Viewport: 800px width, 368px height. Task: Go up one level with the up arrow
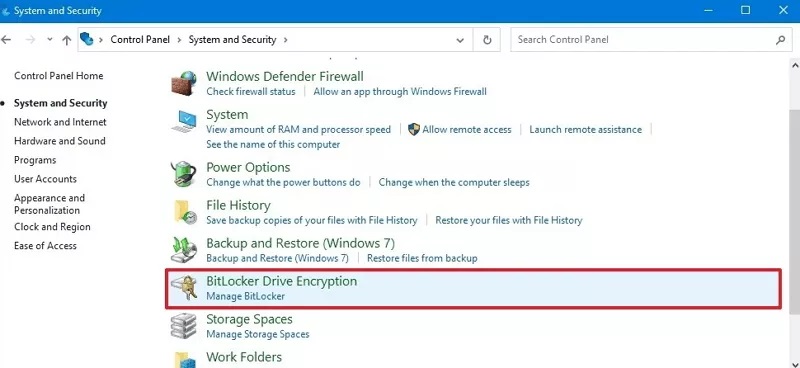click(66, 40)
